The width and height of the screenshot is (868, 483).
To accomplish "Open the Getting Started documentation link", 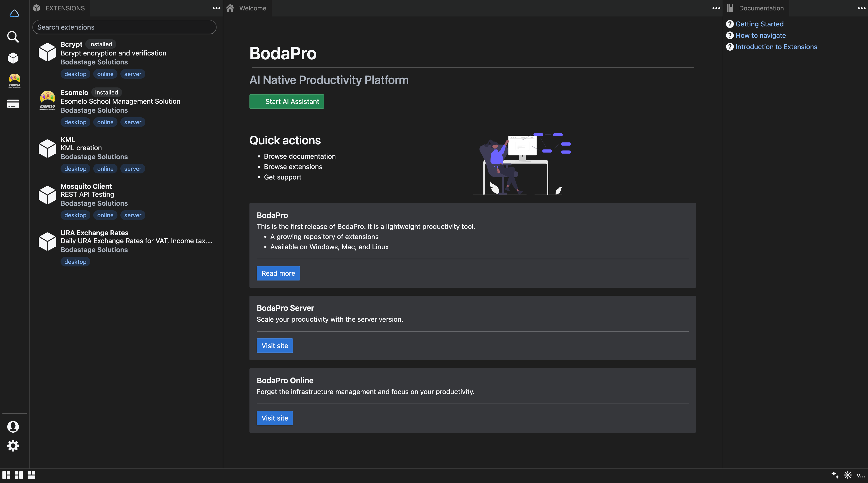I will (759, 24).
